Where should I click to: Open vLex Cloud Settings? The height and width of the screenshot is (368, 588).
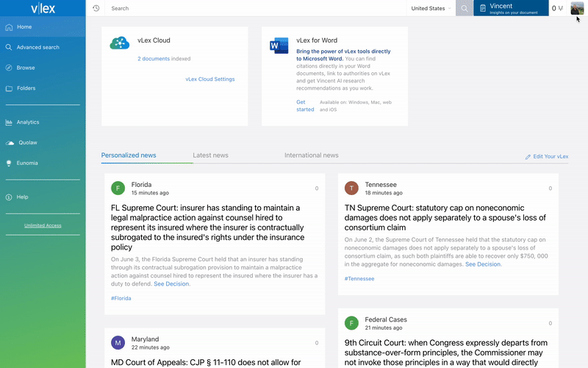point(210,79)
